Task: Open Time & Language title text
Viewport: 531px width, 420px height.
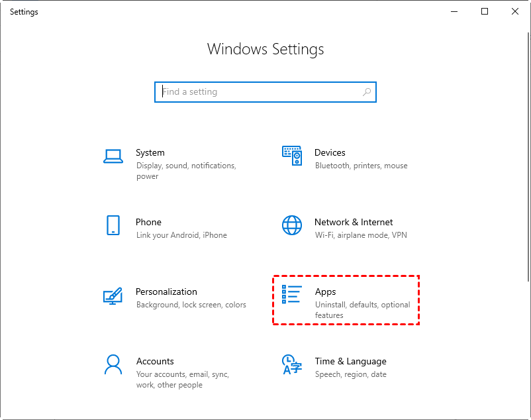Action: tap(350, 361)
